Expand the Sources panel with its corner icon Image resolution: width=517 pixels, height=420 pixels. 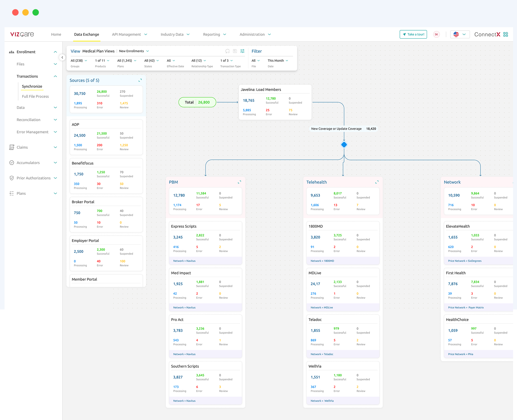(x=140, y=80)
